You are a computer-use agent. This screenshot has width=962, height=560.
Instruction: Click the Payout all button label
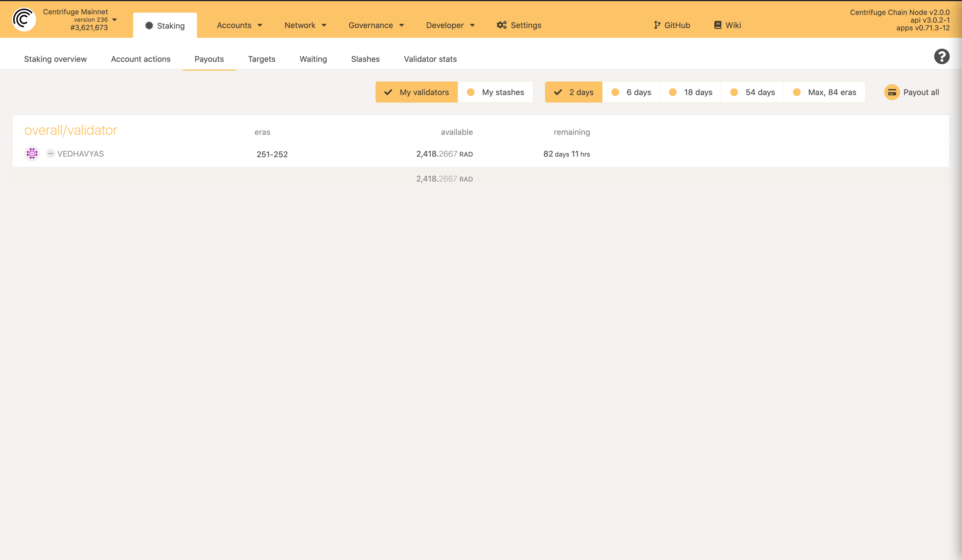(x=921, y=92)
